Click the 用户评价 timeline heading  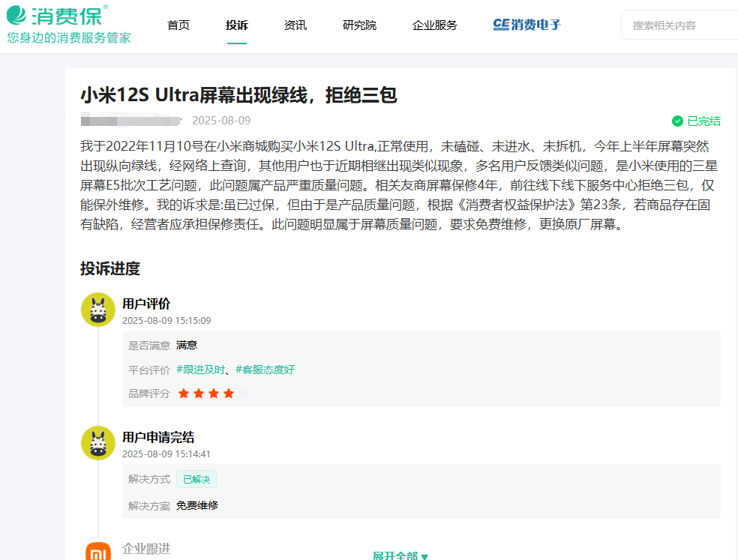pyautogui.click(x=146, y=304)
